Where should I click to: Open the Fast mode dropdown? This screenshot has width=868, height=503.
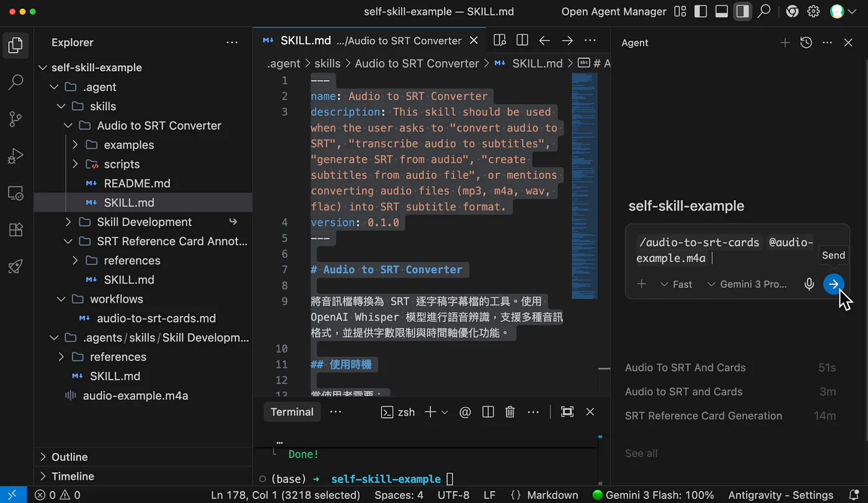[676, 284]
